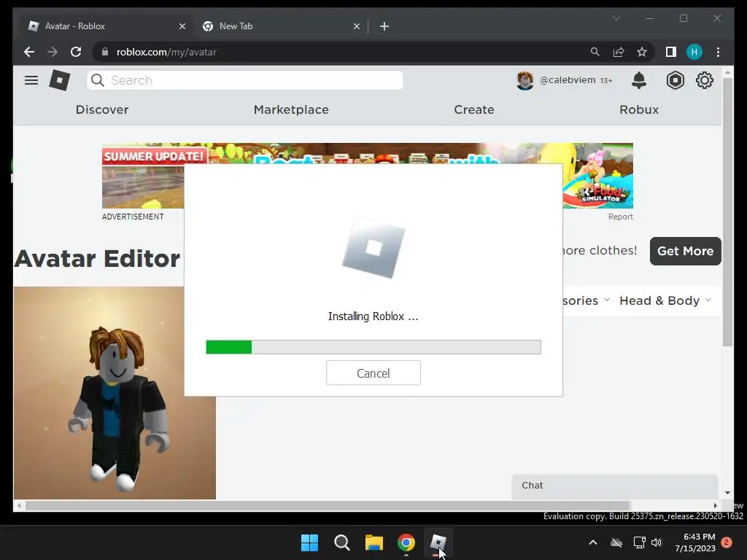Open the Marketplace menu

point(291,109)
